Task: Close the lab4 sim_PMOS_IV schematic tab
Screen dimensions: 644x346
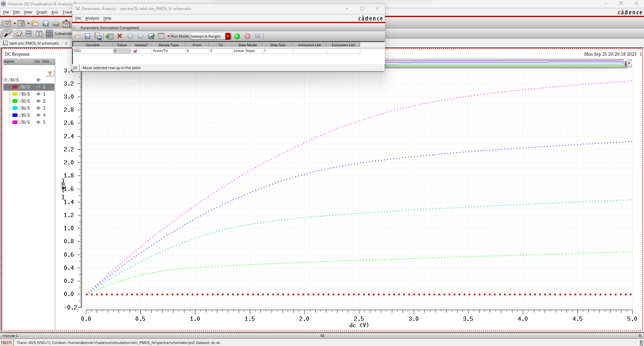Action: point(66,43)
